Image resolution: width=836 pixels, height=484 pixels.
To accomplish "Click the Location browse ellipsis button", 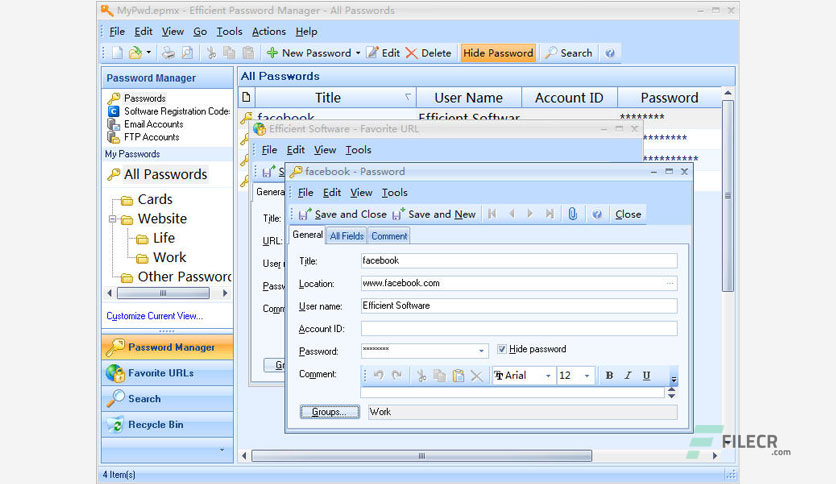I will [x=670, y=284].
